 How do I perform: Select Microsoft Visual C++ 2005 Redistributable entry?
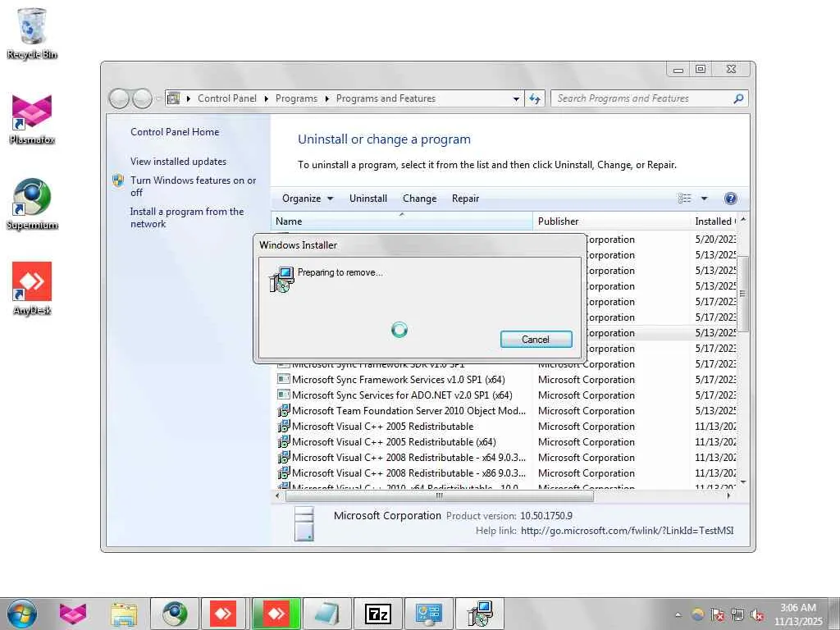(x=382, y=426)
